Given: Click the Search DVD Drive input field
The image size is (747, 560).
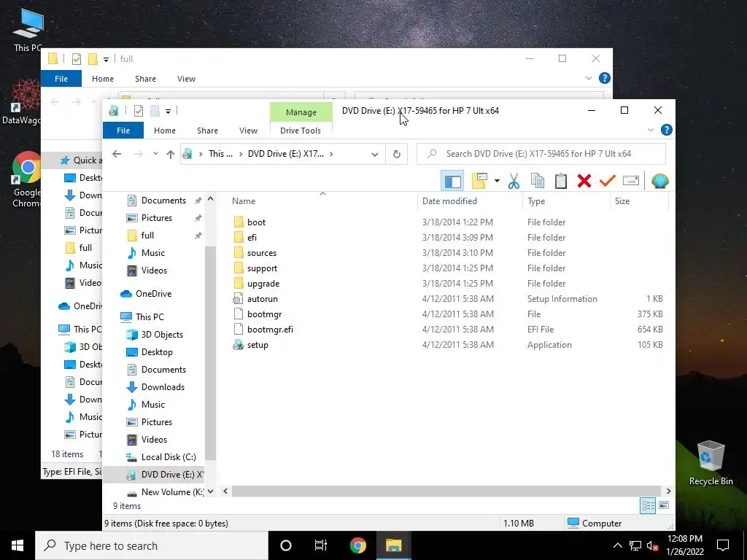Looking at the screenshot, I should [x=541, y=154].
